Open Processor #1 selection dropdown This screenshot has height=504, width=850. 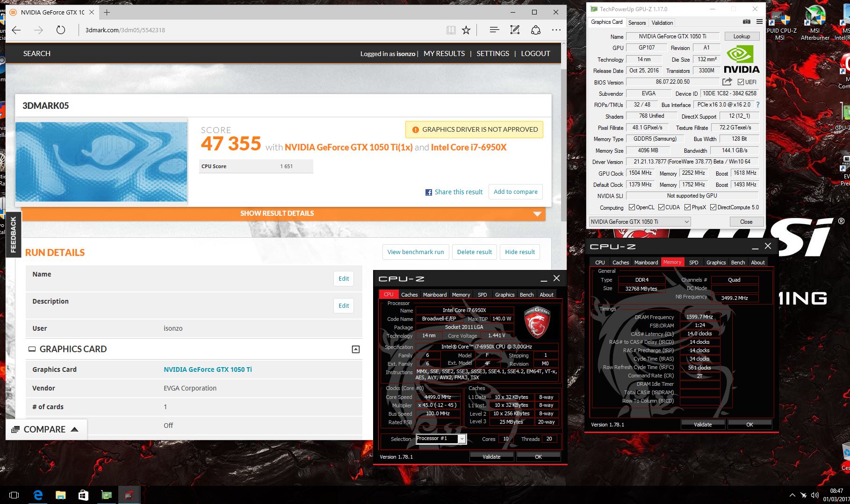point(441,439)
